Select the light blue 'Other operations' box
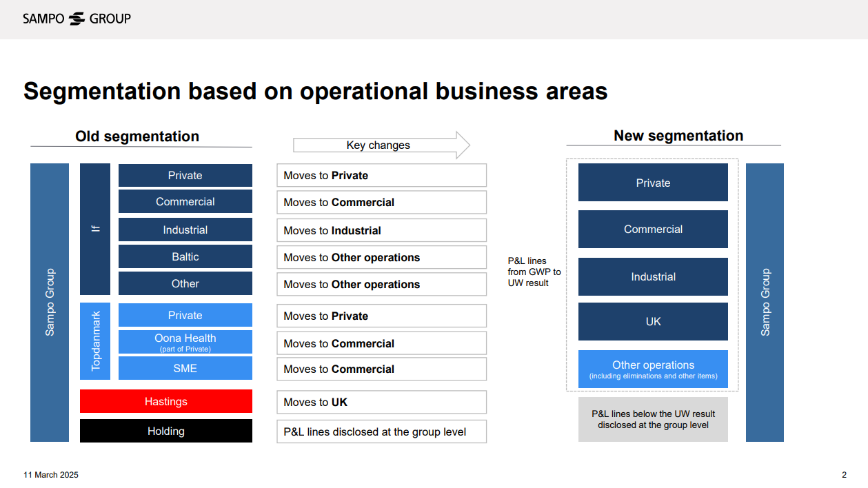 coord(653,369)
